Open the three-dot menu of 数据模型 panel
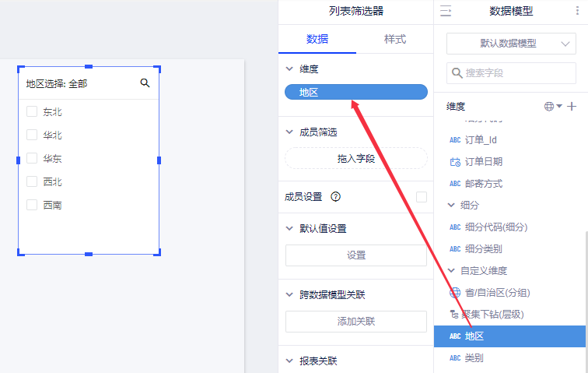Image resolution: width=588 pixels, height=373 pixels. tap(576, 10)
